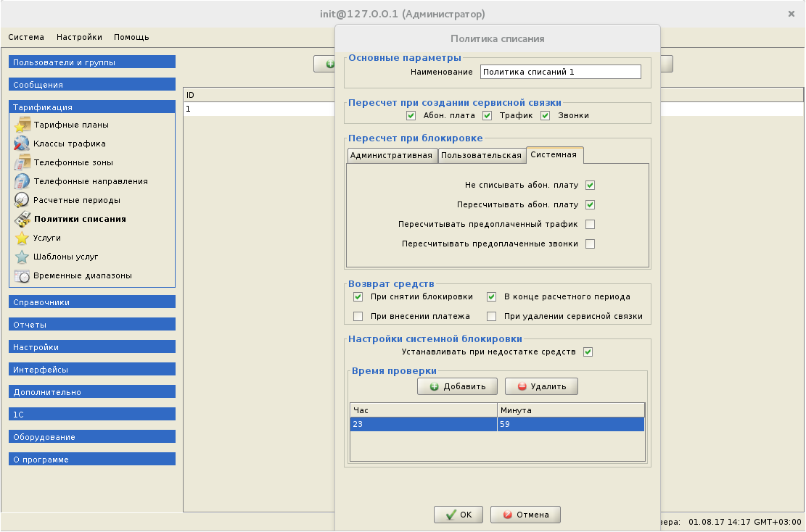Expand the О программе section

click(x=92, y=460)
